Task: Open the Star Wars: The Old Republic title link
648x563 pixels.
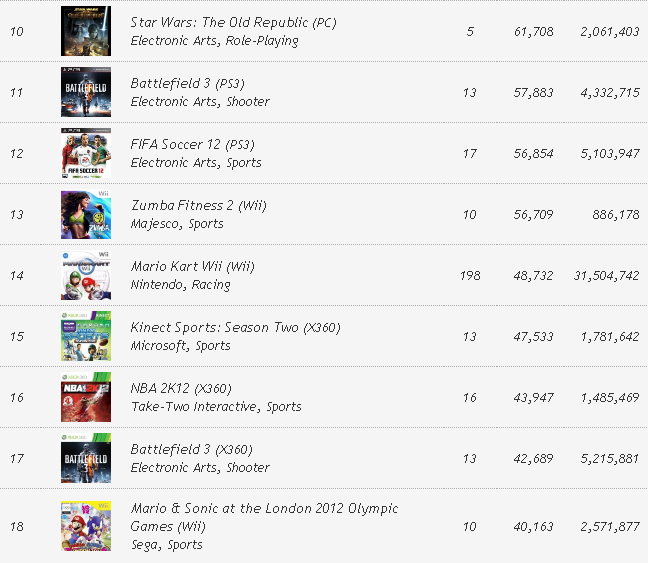Action: pos(234,22)
